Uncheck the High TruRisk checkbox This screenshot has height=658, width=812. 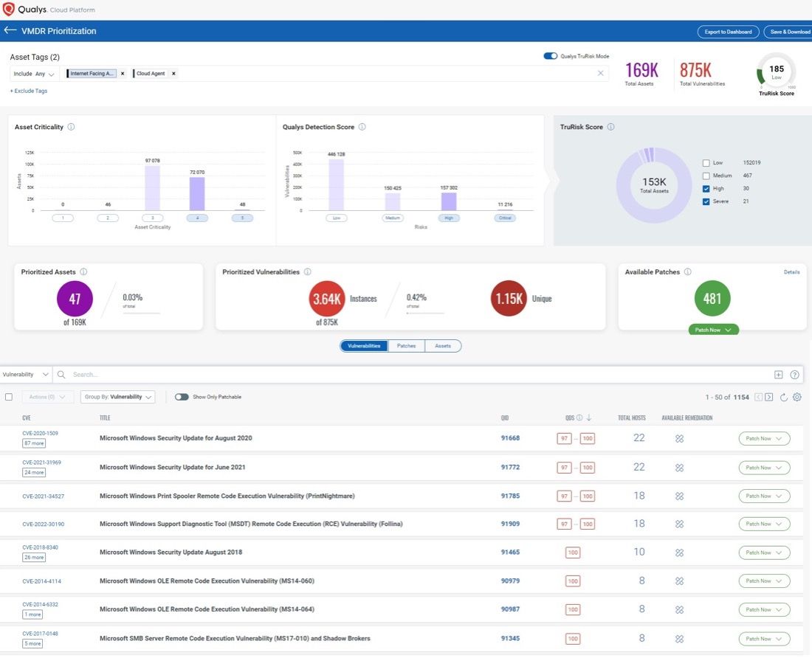[706, 189]
